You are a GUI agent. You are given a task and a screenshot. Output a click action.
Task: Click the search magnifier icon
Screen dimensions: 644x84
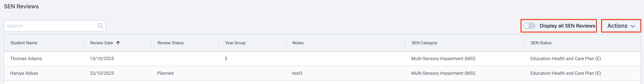(x=100, y=26)
